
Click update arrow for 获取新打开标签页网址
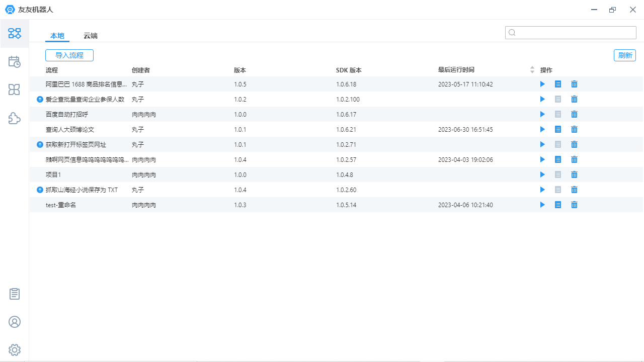pyautogui.click(x=40, y=144)
